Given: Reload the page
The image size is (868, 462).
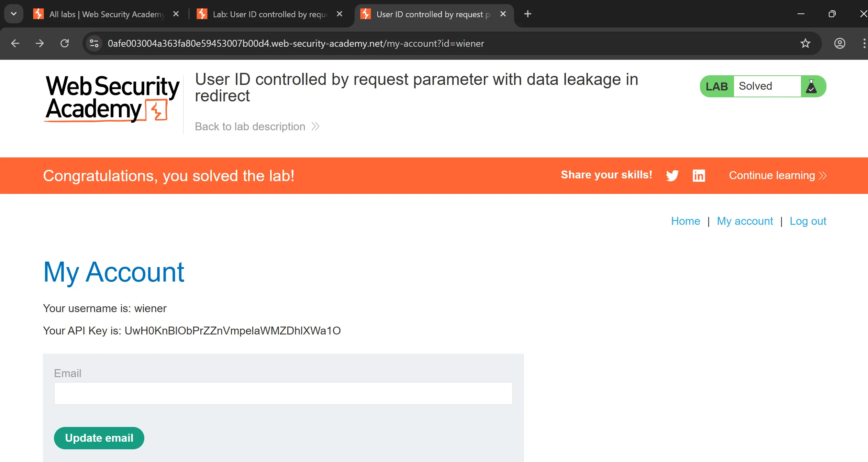Looking at the screenshot, I should pyautogui.click(x=65, y=43).
